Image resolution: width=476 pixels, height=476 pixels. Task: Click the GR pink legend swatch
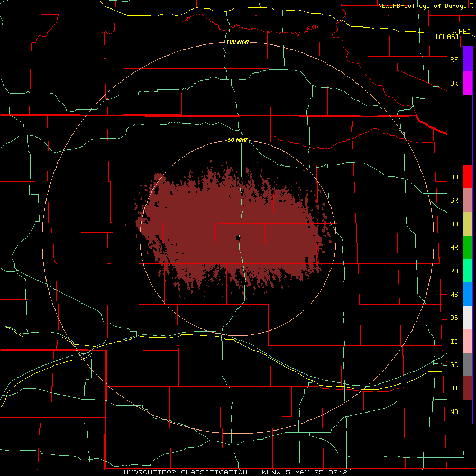(467, 200)
